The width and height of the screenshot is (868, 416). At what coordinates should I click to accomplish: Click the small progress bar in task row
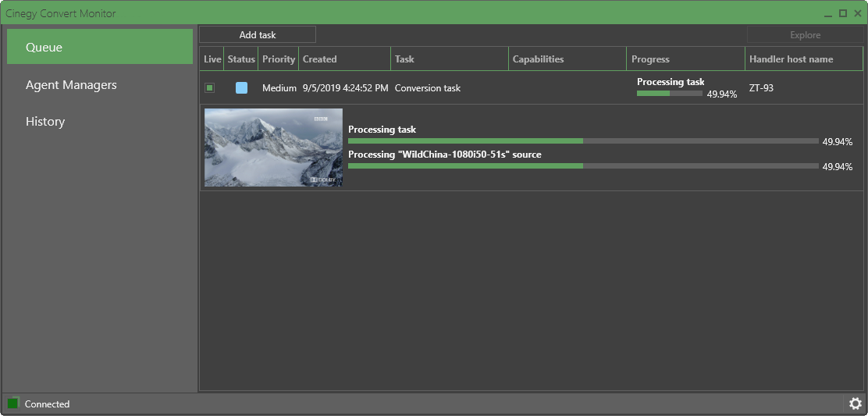tap(669, 94)
